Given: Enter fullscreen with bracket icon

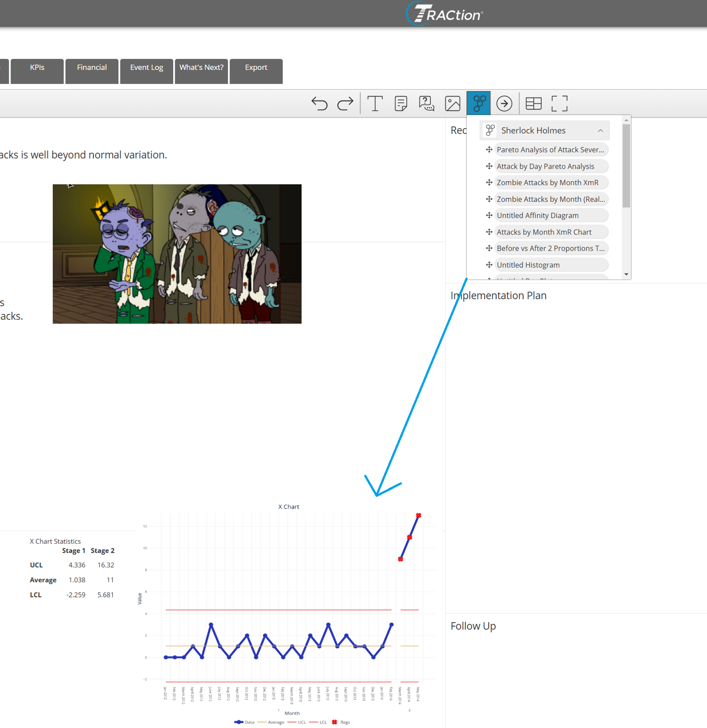Looking at the screenshot, I should coord(559,103).
